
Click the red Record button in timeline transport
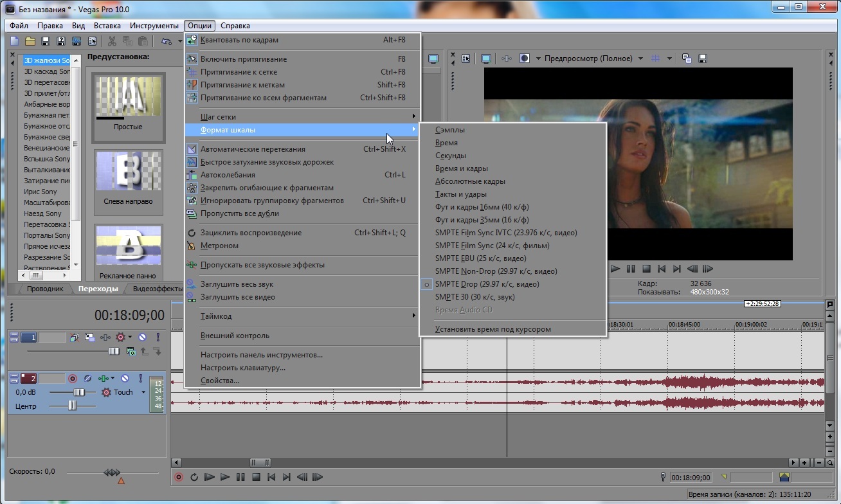coord(179,478)
